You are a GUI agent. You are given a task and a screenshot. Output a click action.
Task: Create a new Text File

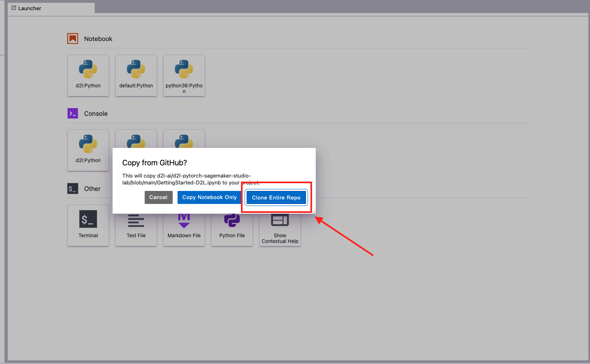pos(136,225)
